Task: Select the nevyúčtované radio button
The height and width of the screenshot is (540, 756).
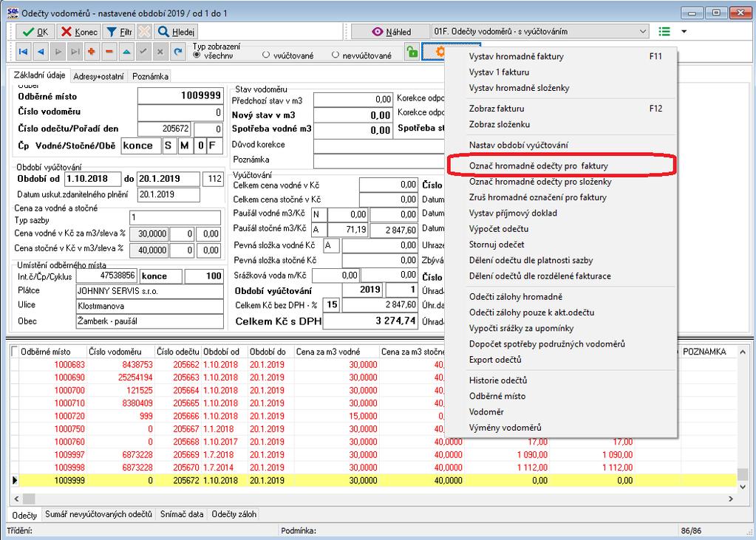Action: 336,55
